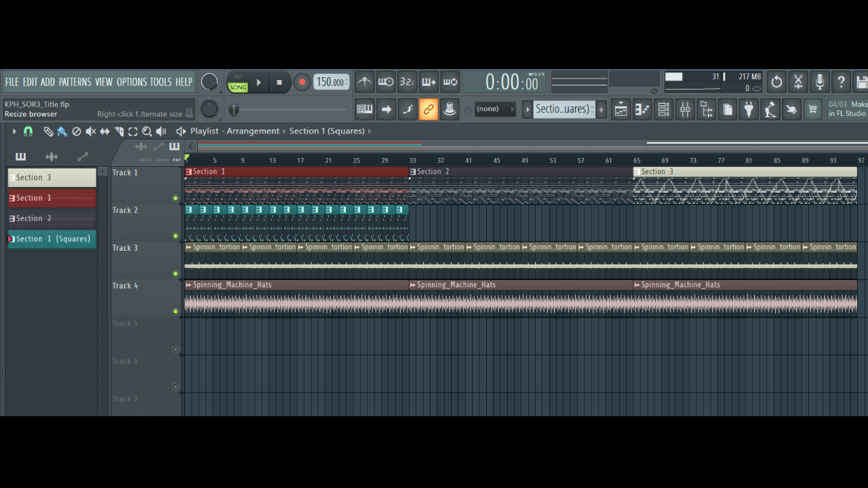This screenshot has height=488, width=868.
Task: Open the audio editor scissors icon
Action: point(798,82)
